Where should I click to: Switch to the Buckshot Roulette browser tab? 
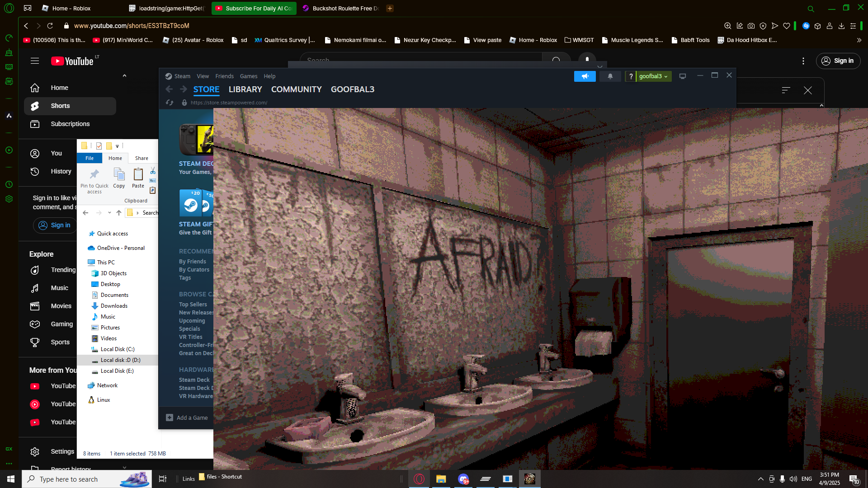pyautogui.click(x=341, y=8)
